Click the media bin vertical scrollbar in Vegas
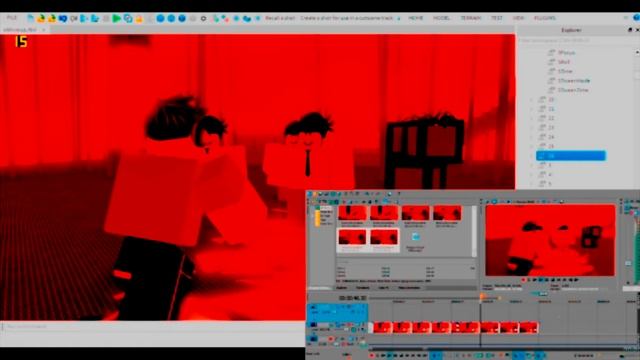 [x=474, y=231]
